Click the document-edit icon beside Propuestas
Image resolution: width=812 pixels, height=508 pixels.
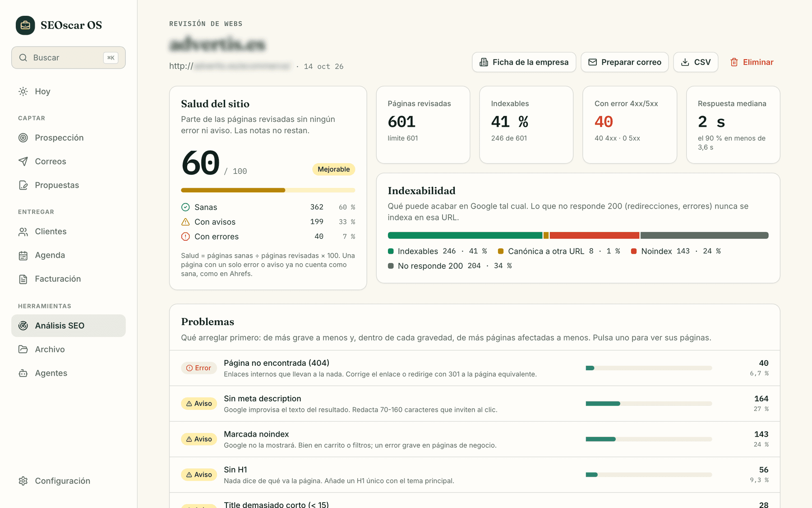pos(23,185)
